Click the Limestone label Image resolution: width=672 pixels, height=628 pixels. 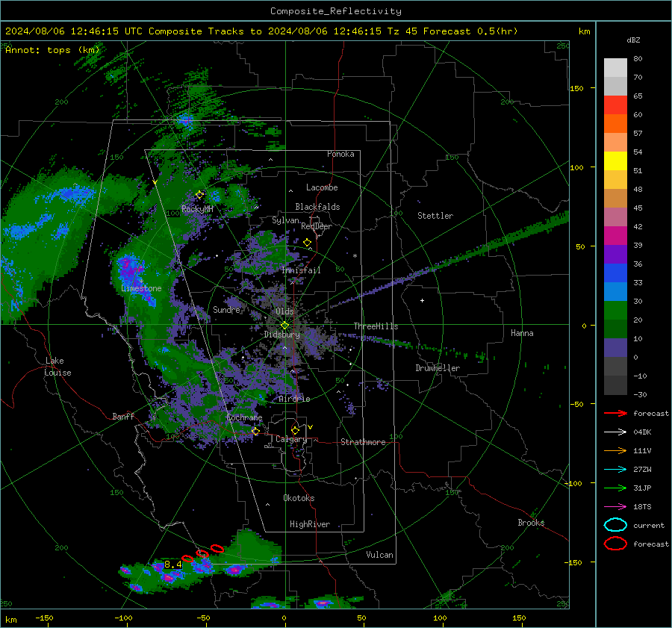tap(141, 288)
